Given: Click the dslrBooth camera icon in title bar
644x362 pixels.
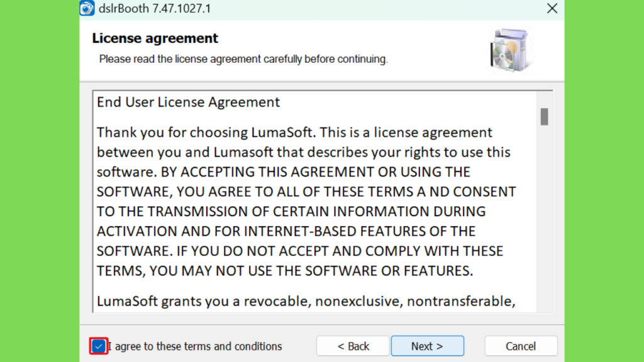Looking at the screenshot, I should 87,8.
